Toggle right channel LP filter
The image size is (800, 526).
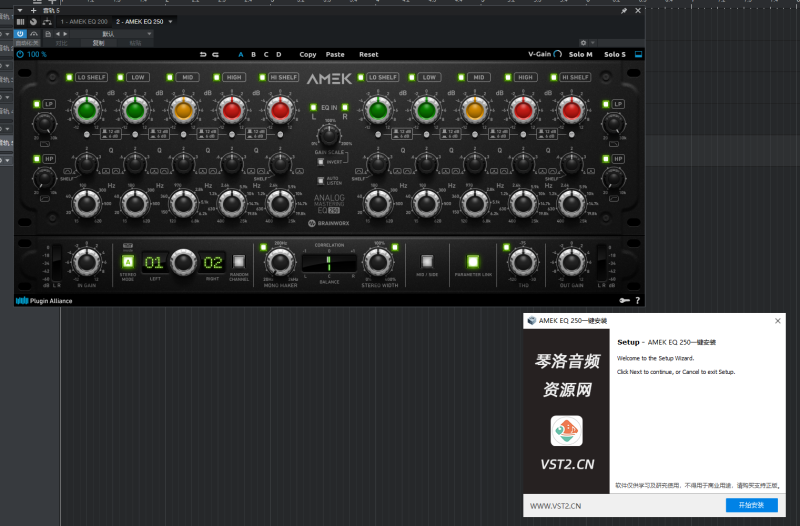coord(606,104)
